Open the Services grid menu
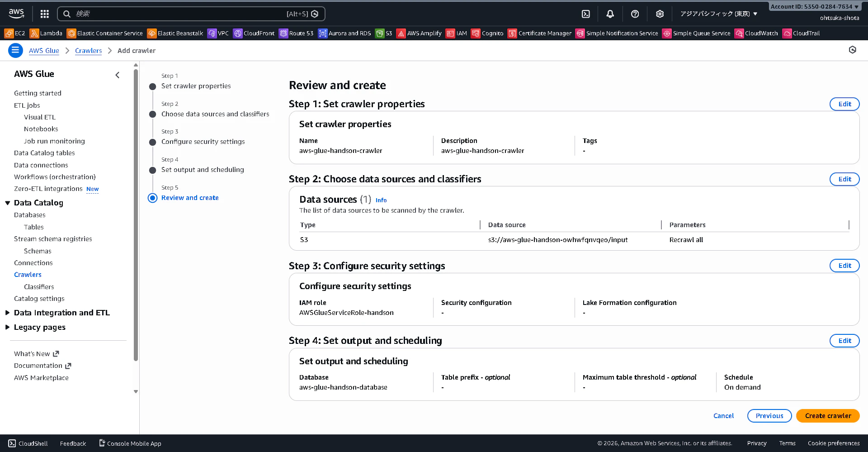This screenshot has width=868, height=452. [x=44, y=14]
